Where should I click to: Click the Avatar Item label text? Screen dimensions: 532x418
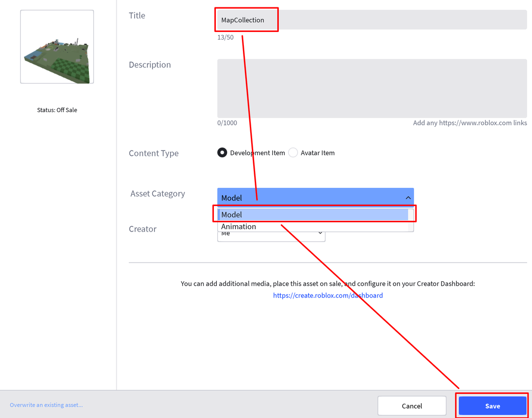coord(318,153)
